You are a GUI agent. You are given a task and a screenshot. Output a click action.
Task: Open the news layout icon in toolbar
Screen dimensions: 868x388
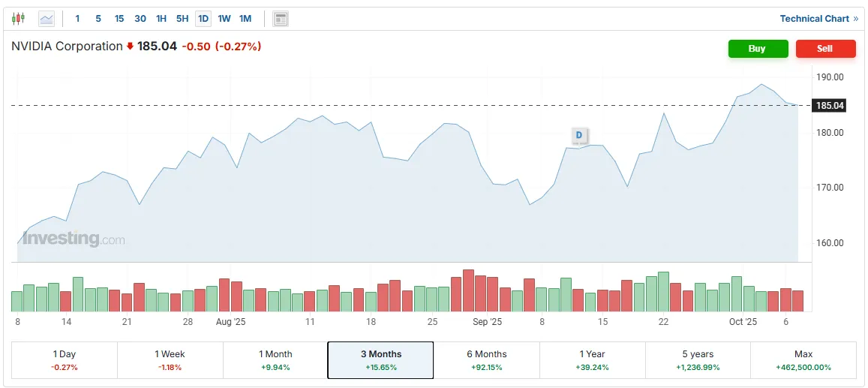(281, 19)
